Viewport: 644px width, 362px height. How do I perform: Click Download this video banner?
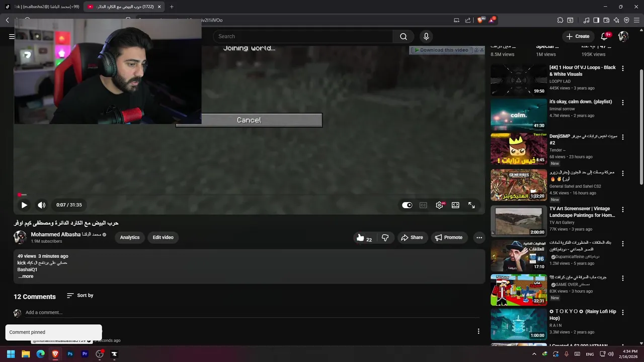coord(441,50)
